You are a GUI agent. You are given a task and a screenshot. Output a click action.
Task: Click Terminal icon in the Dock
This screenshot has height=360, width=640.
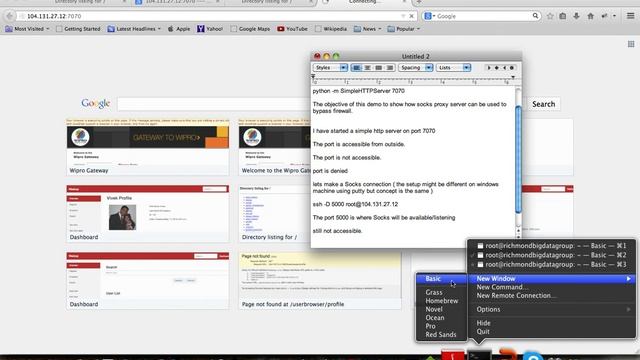click(479, 355)
